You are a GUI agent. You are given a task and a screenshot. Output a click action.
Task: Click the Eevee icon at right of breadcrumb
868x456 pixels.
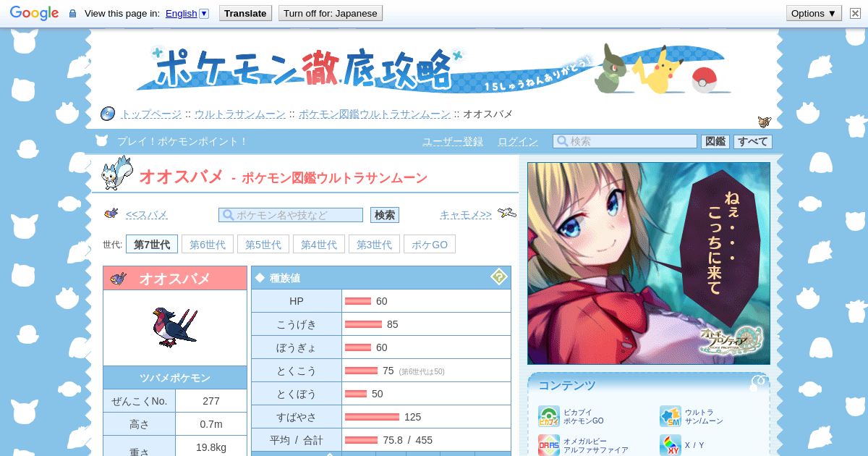coord(765,122)
